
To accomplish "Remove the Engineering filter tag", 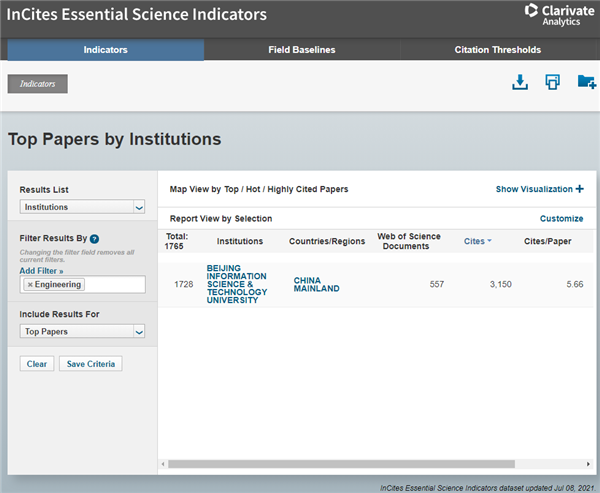I will 30,285.
